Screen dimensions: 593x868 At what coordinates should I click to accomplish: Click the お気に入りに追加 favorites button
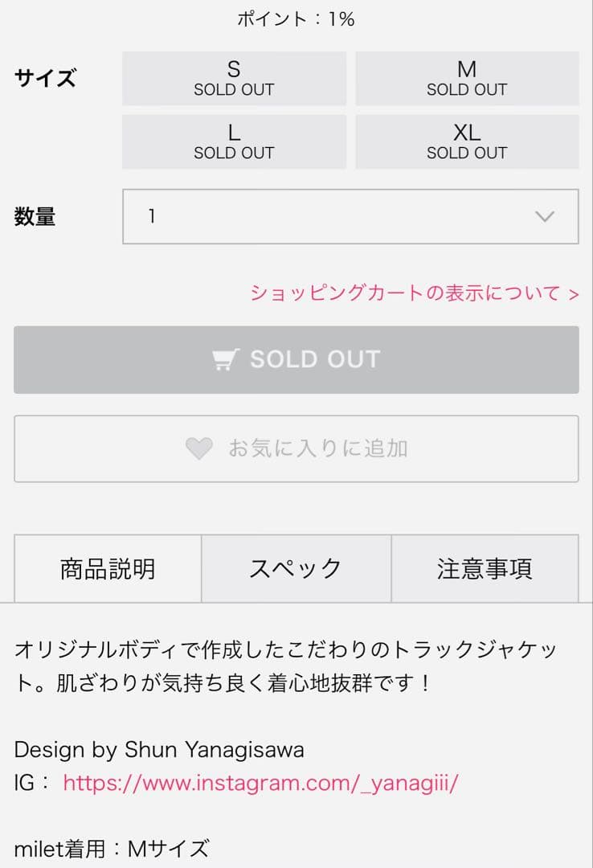click(x=296, y=449)
